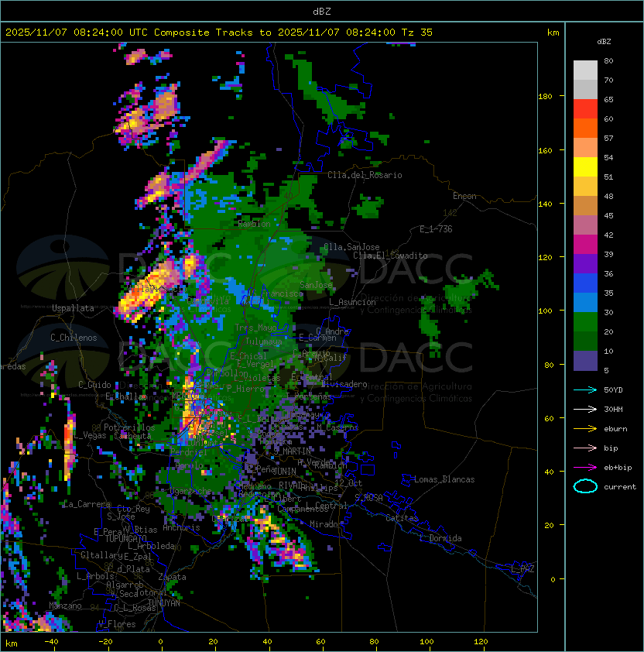Click the 160 tick label on vertical axis
This screenshot has width=644, height=652.
(x=545, y=150)
